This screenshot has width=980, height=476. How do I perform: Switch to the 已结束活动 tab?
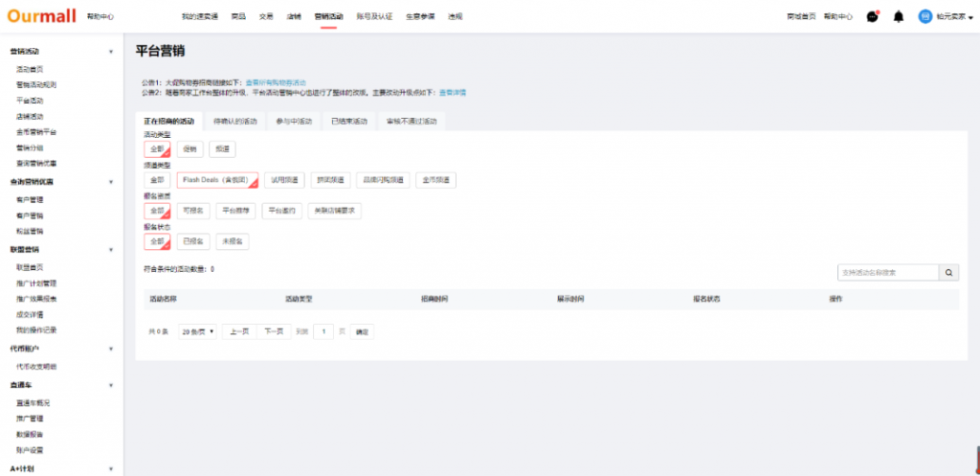click(348, 122)
